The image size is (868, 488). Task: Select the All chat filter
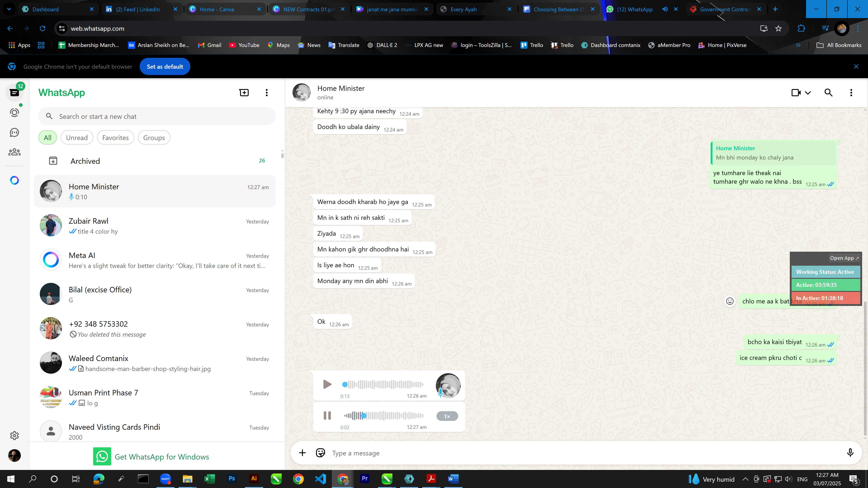click(47, 137)
